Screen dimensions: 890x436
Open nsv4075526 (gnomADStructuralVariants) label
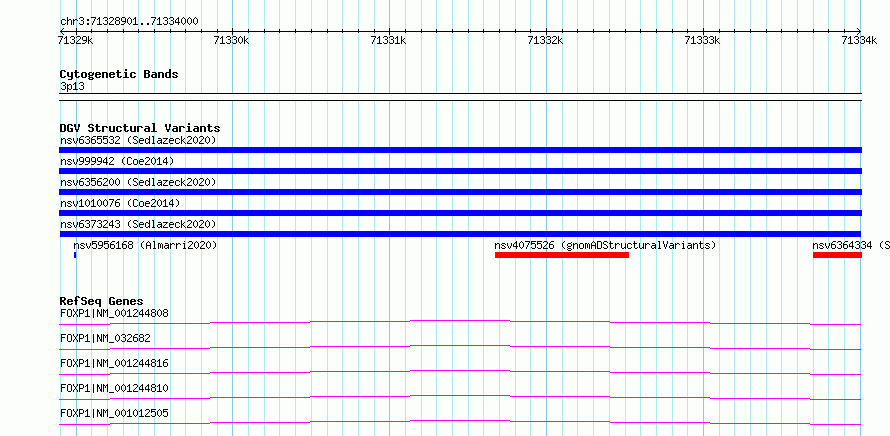point(605,245)
